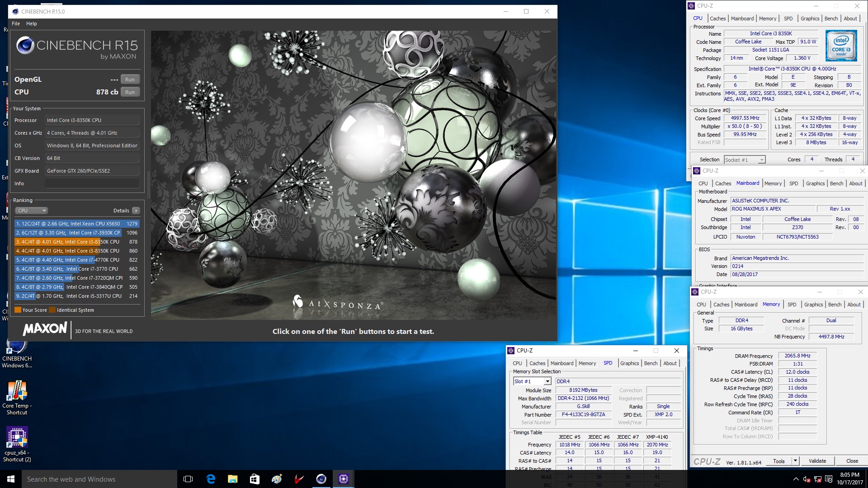The width and height of the screenshot is (868, 488).
Task: Select the i7-3930K ranking entry
Action: pos(77,233)
